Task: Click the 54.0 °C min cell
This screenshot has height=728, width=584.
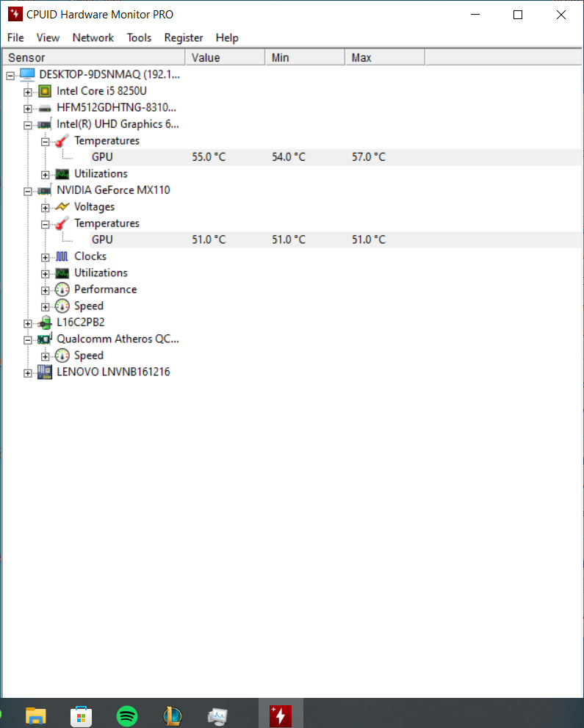Action: pyautogui.click(x=289, y=157)
